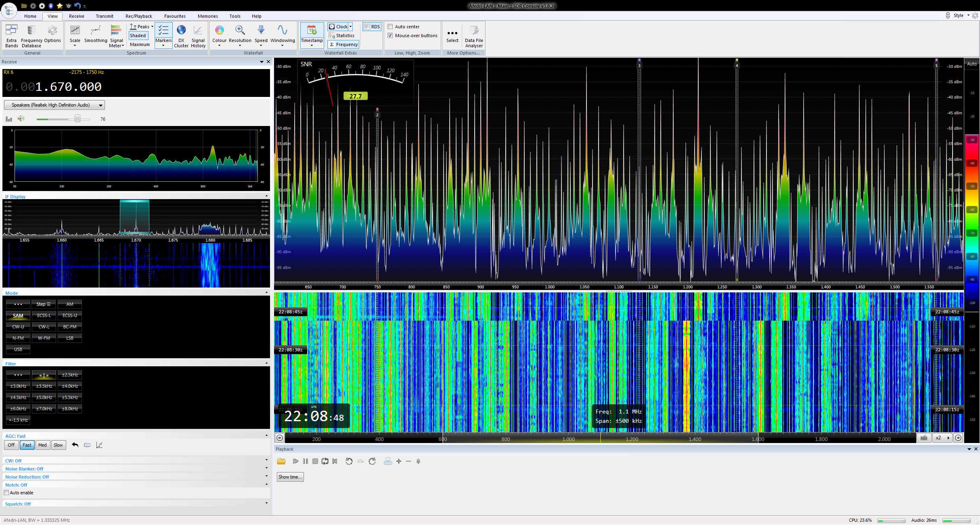Click the 1.670.000 frequency display
Viewport: 980px width, 525px height.
click(68, 87)
